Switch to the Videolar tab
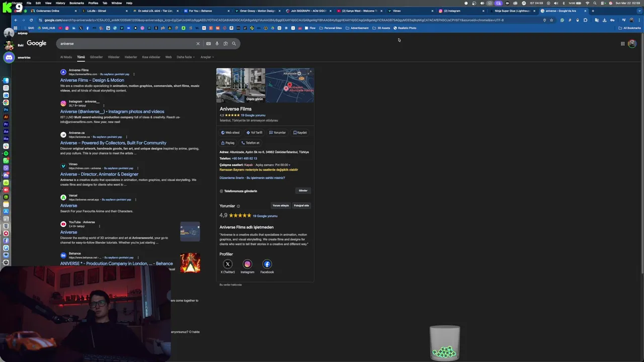The height and width of the screenshot is (362, 644). point(114,57)
